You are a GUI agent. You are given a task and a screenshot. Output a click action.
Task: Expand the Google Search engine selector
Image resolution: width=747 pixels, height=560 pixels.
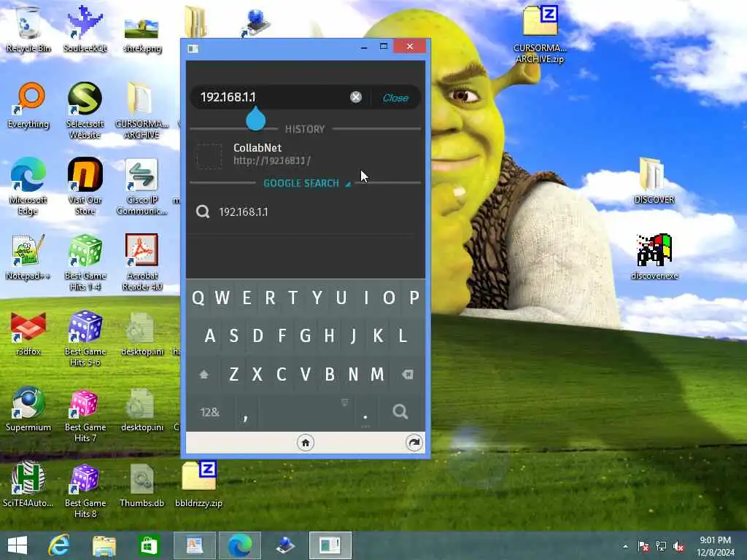point(307,183)
